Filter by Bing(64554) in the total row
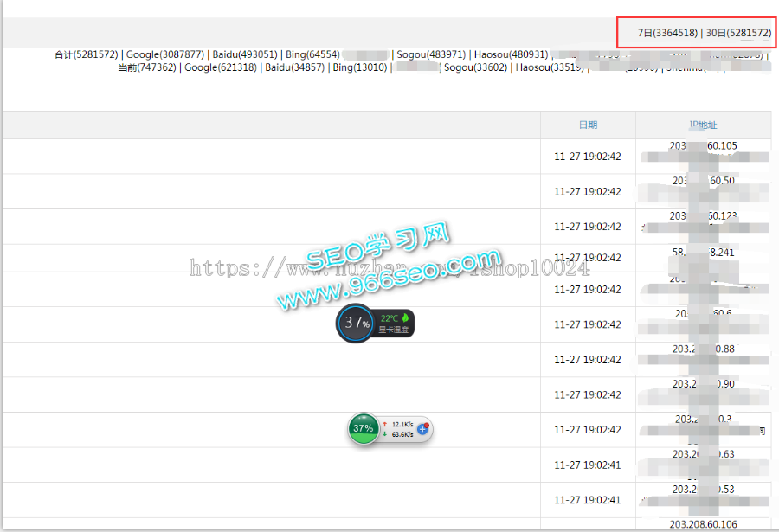The image size is (779, 532). (x=312, y=54)
